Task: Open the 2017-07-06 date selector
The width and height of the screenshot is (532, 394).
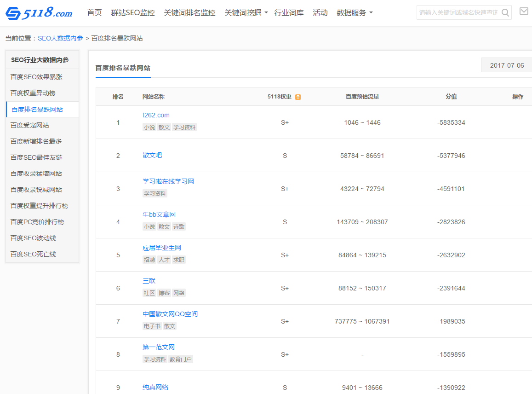Action: tap(507, 65)
